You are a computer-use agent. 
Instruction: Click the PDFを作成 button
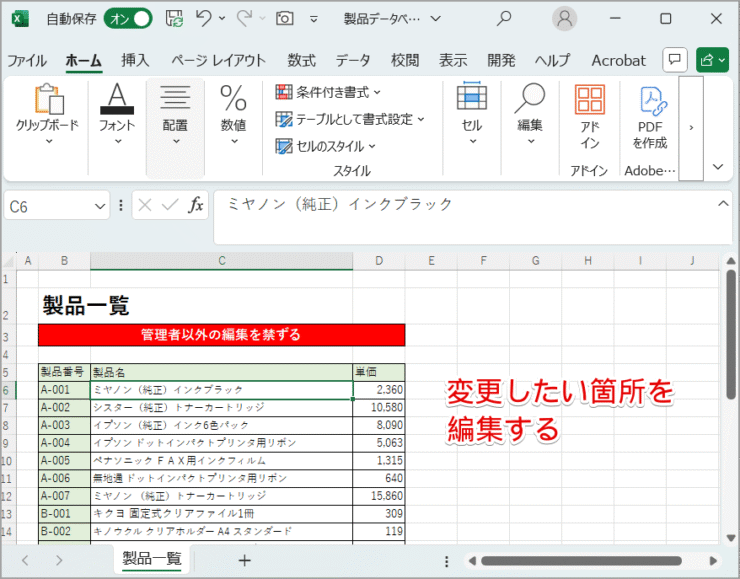(x=650, y=117)
